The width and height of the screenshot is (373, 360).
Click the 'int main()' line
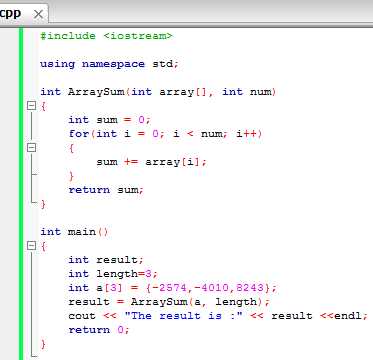(74, 232)
